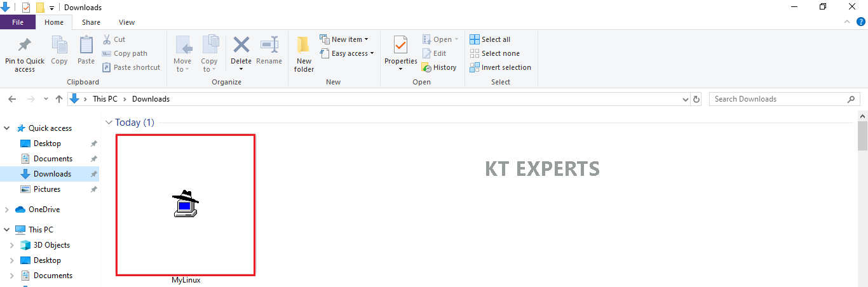Viewport: 868px width, 287px height.
Task: Switch to View ribbon tab
Action: pyautogui.click(x=126, y=22)
